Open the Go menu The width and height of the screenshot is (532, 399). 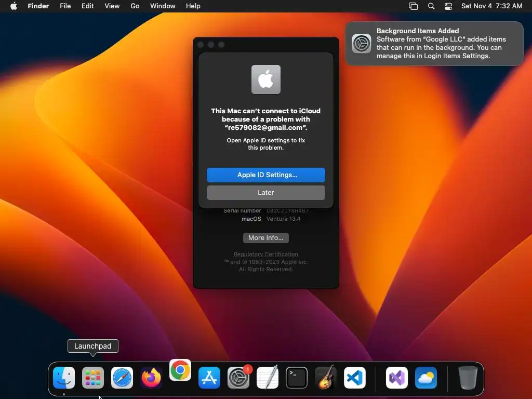(x=135, y=6)
